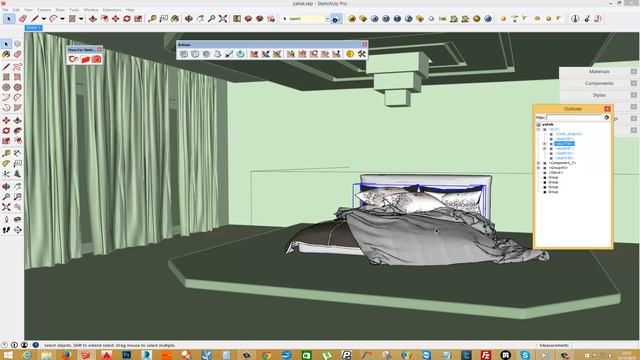Open the Line tool dropdown arrow

click(44, 19)
